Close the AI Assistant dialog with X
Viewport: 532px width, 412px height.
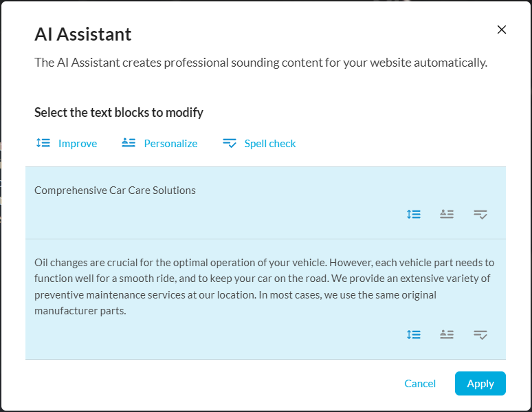tap(502, 30)
